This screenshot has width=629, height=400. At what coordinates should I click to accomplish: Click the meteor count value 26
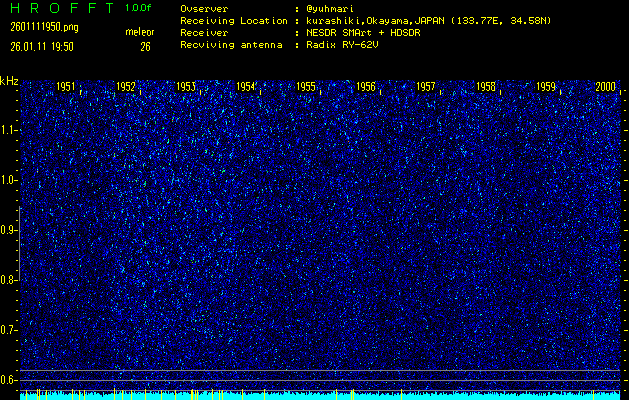click(145, 46)
